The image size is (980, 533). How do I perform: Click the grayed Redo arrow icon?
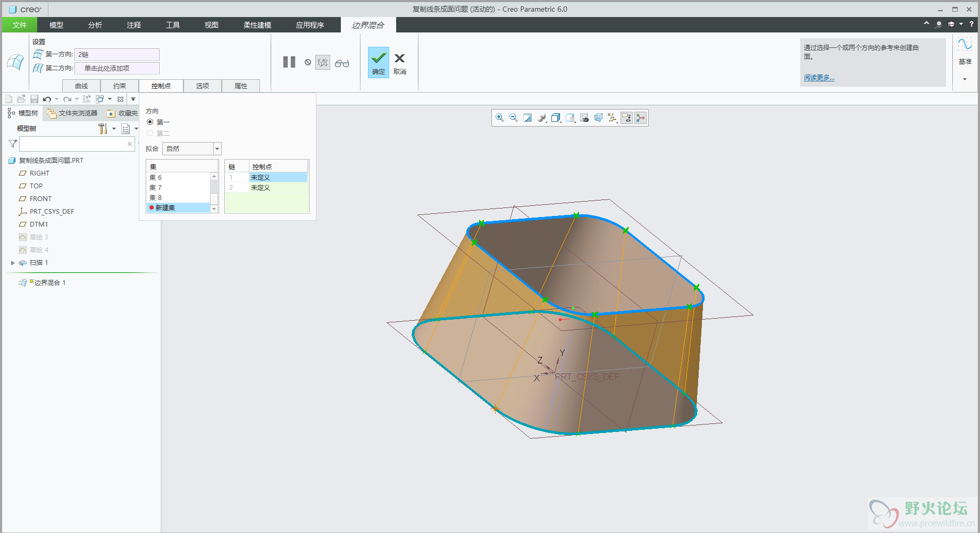pos(68,99)
